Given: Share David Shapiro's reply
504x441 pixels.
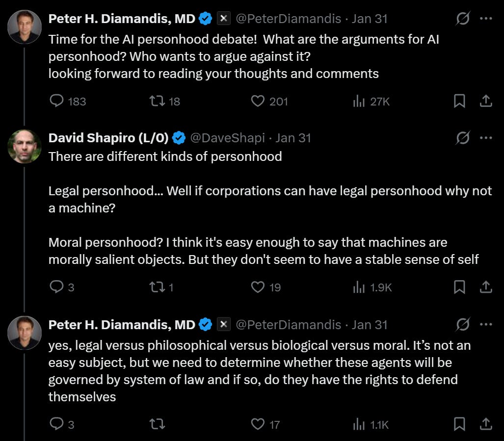Looking at the screenshot, I should pos(486,287).
